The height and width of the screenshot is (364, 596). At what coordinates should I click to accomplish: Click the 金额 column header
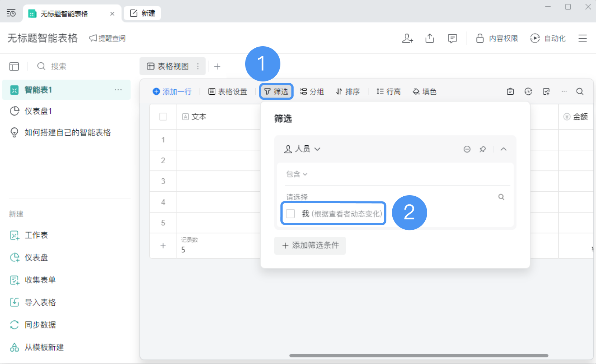pyautogui.click(x=576, y=117)
